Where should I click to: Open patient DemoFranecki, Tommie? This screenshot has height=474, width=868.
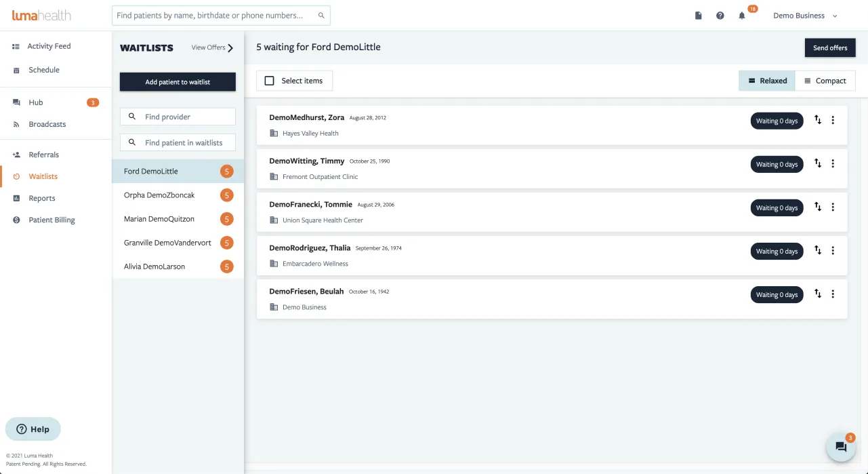tap(310, 204)
